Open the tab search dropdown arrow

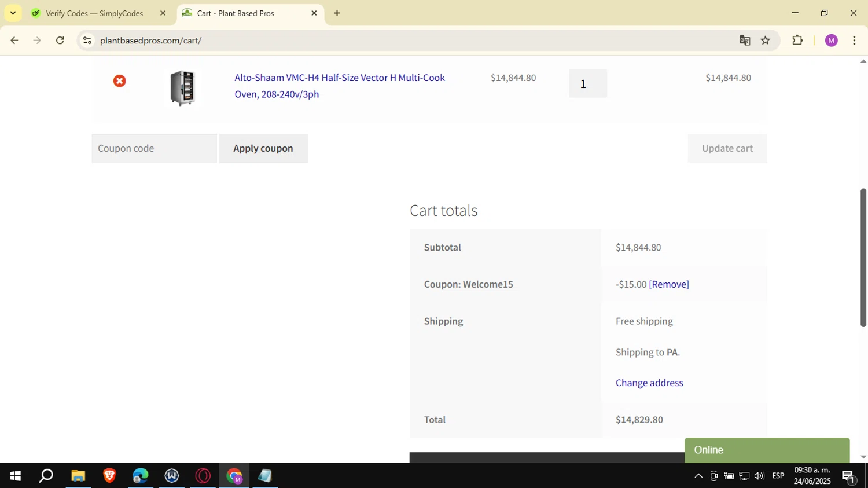tap(13, 13)
